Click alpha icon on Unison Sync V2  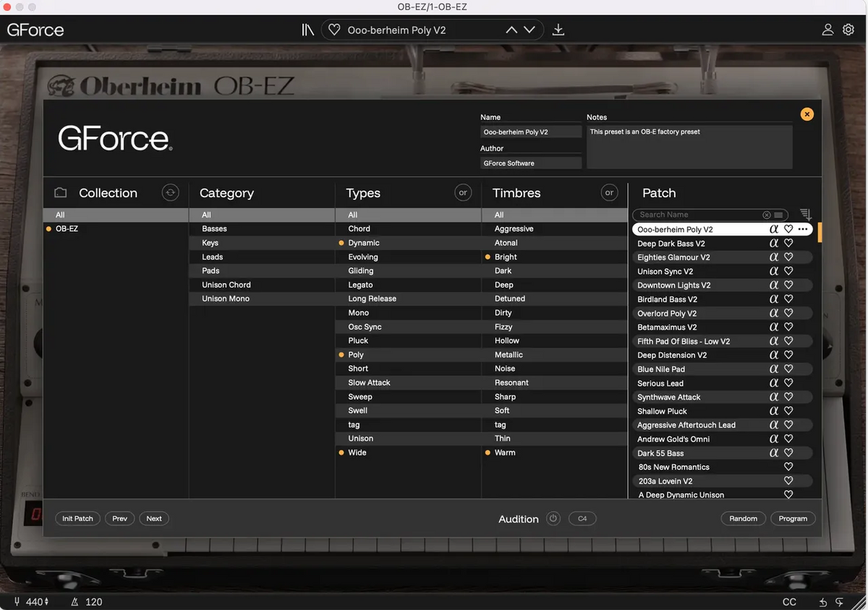click(774, 271)
